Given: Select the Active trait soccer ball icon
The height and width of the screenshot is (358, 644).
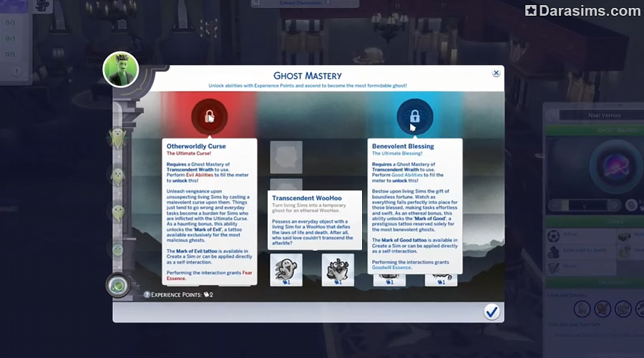Looking at the screenshot, I should pyautogui.click(x=553, y=236).
